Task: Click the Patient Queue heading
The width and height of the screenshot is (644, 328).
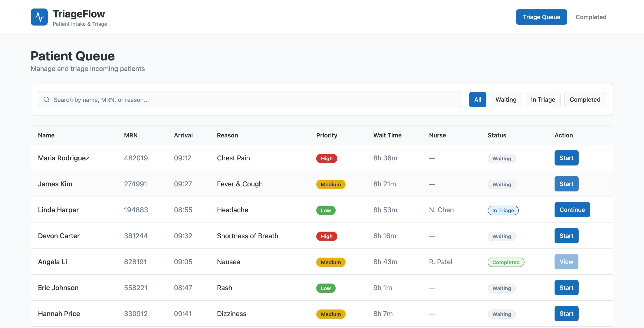Action: coord(72,56)
